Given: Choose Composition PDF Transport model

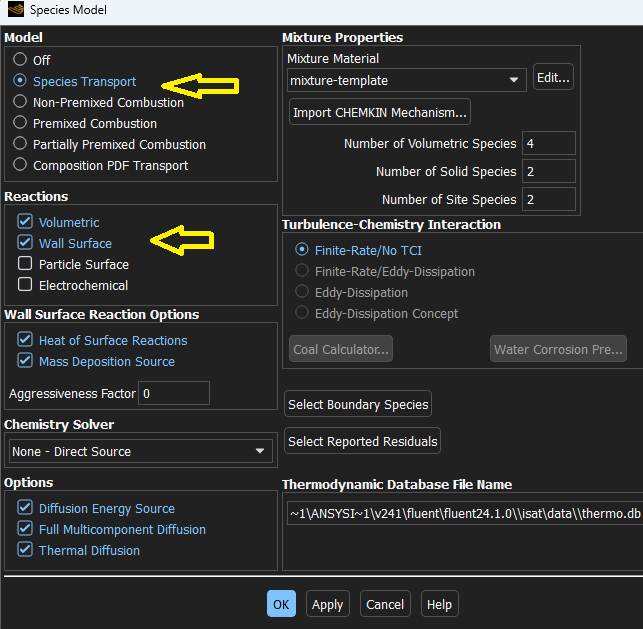Looking at the screenshot, I should 20,165.
